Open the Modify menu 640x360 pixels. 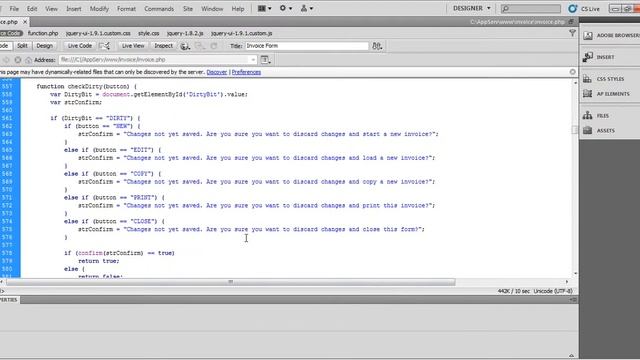coord(99,9)
